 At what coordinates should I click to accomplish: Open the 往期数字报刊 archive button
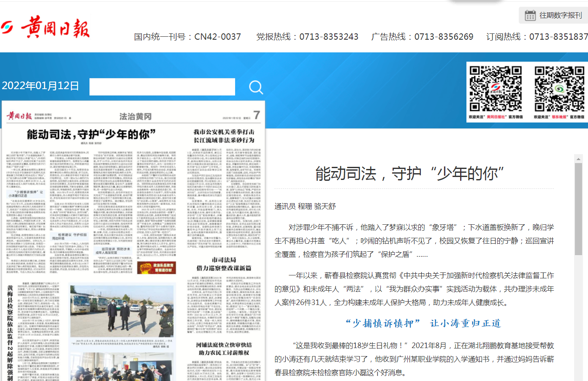(553, 16)
